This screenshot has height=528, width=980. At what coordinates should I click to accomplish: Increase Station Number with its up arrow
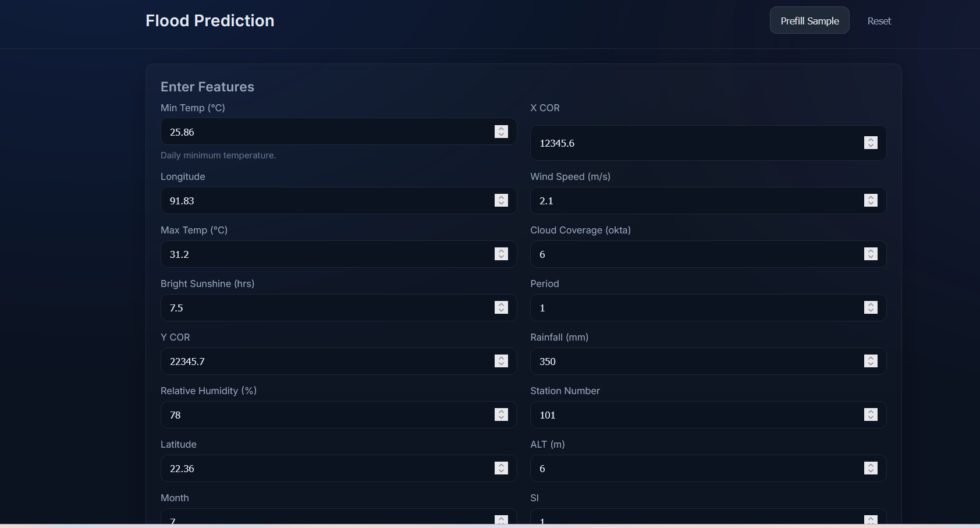click(871, 412)
